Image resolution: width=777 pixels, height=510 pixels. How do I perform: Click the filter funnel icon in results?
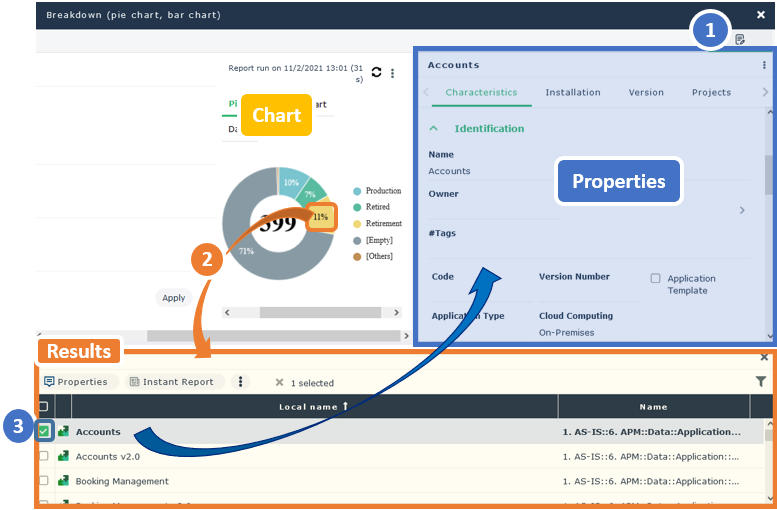pos(760,381)
